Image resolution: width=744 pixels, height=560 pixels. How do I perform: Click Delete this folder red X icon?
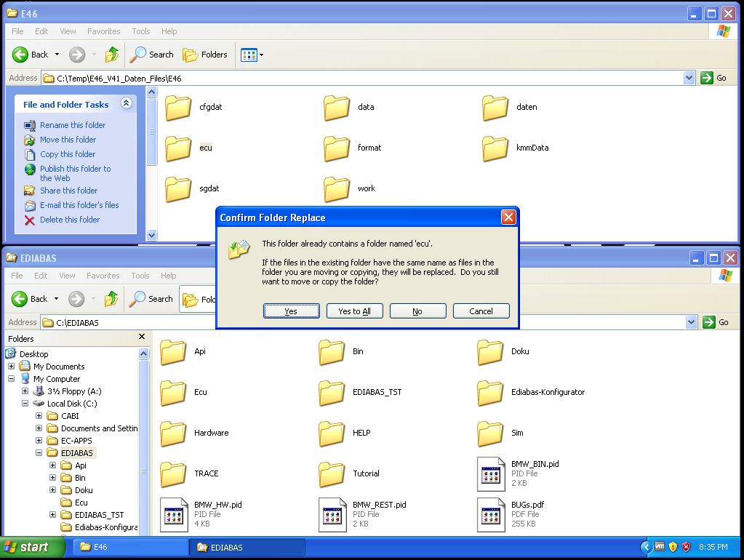click(x=29, y=220)
